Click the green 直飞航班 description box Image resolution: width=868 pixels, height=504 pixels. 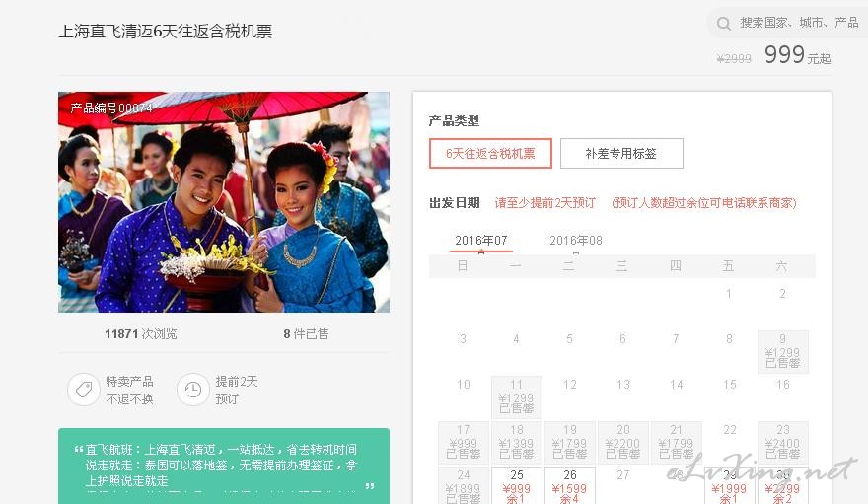click(224, 466)
